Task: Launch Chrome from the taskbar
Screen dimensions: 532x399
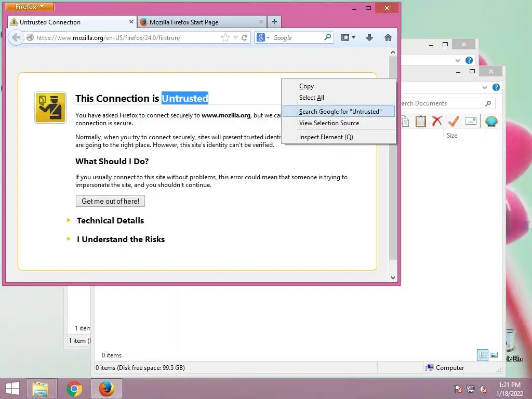Action: pos(74,389)
